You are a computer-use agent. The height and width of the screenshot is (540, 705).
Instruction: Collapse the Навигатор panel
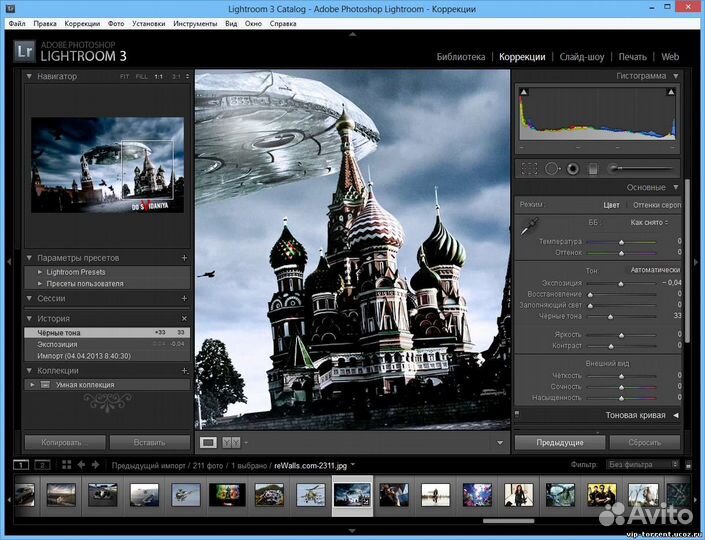pos(29,76)
